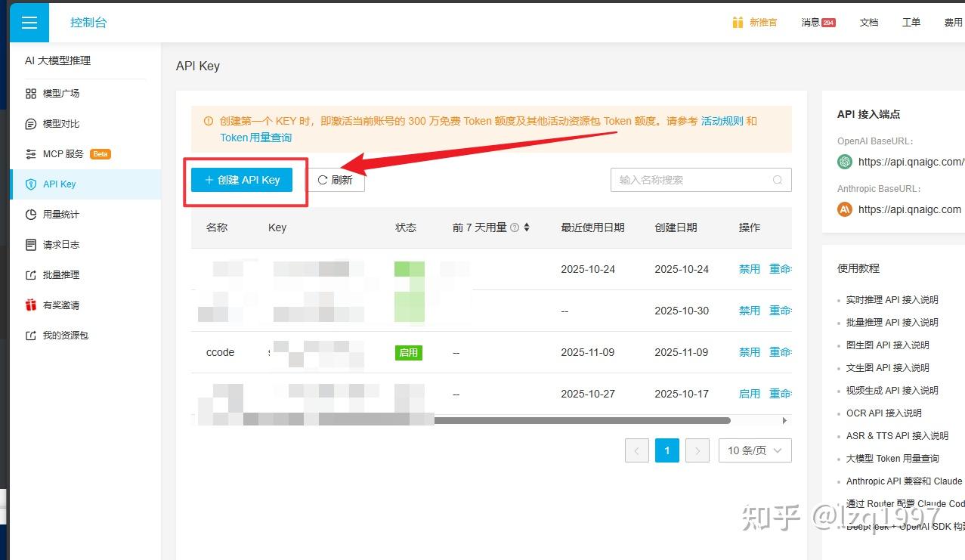Go to next page arrow
This screenshot has width=965, height=560.
[x=697, y=450]
